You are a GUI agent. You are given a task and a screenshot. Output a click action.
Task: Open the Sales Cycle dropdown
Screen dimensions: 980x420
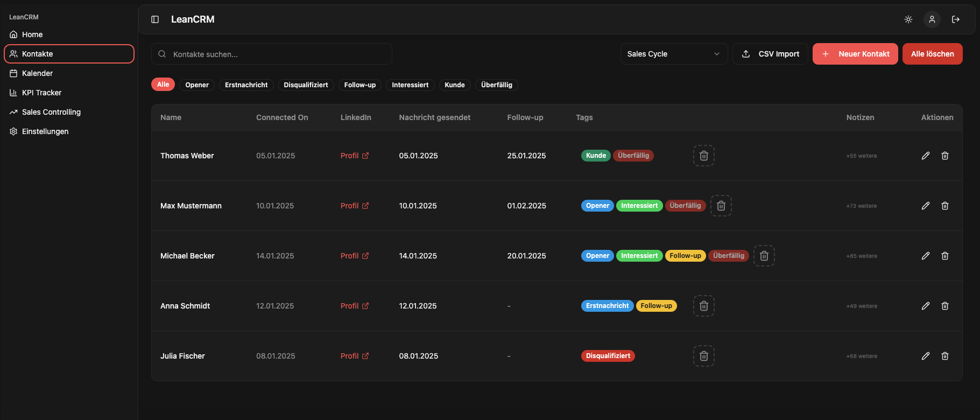pos(674,54)
